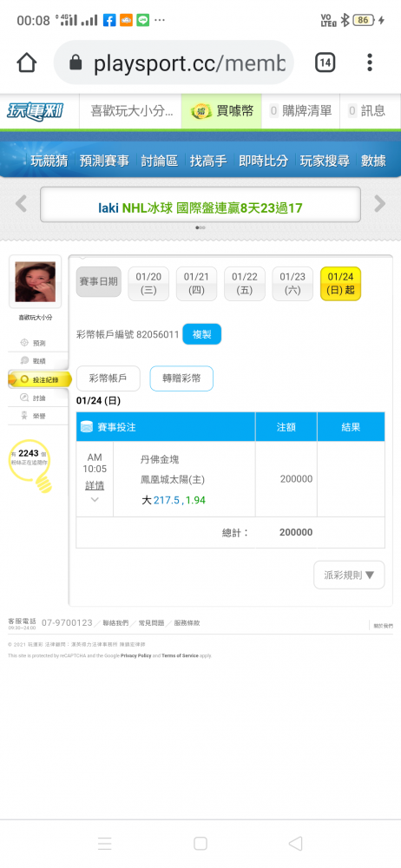The width and height of the screenshot is (401, 868).
Task: Click the customer service number 07-9700123
Action: (67, 622)
